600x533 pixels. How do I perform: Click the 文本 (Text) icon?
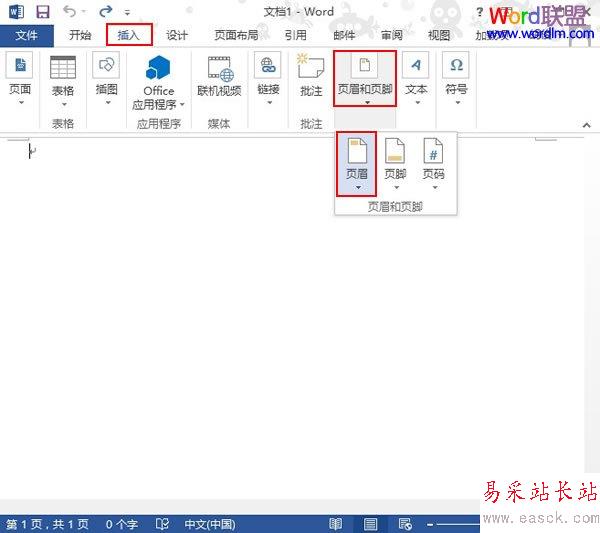416,65
